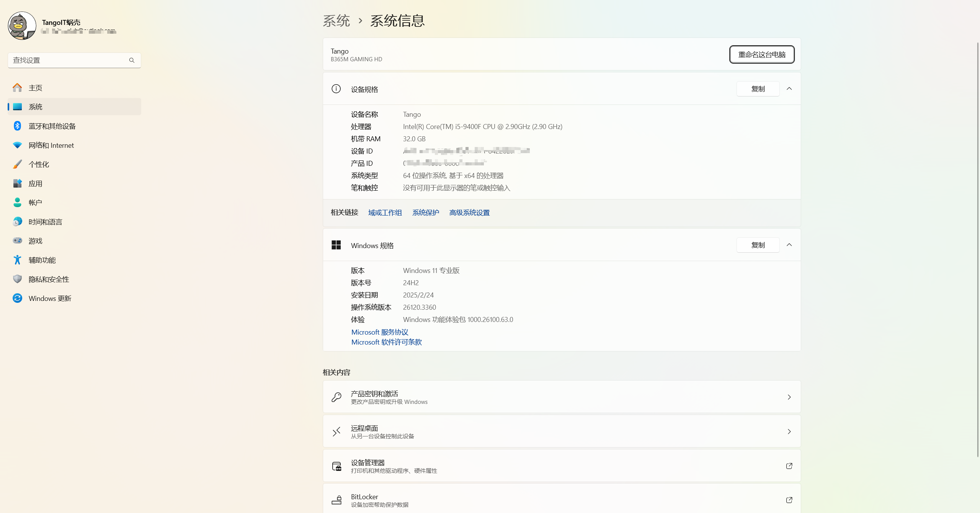The width and height of the screenshot is (980, 513).
Task: Open the BitLocker card title
Action: pyautogui.click(x=364, y=497)
